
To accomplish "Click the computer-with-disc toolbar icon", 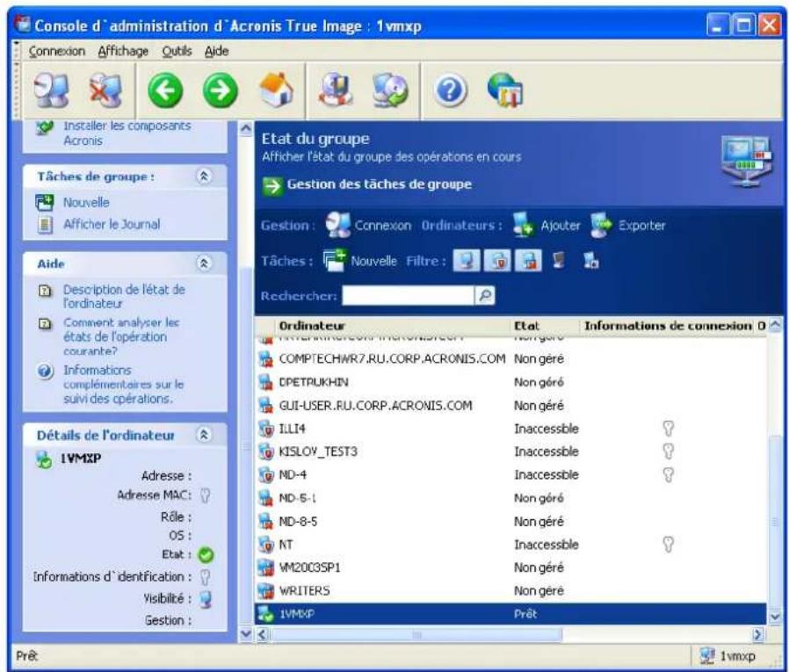I will pos(390,90).
